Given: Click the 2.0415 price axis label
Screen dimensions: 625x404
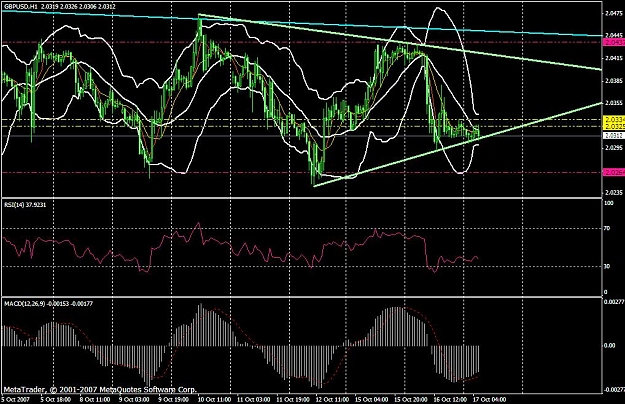Looking at the screenshot, I should (x=614, y=58).
